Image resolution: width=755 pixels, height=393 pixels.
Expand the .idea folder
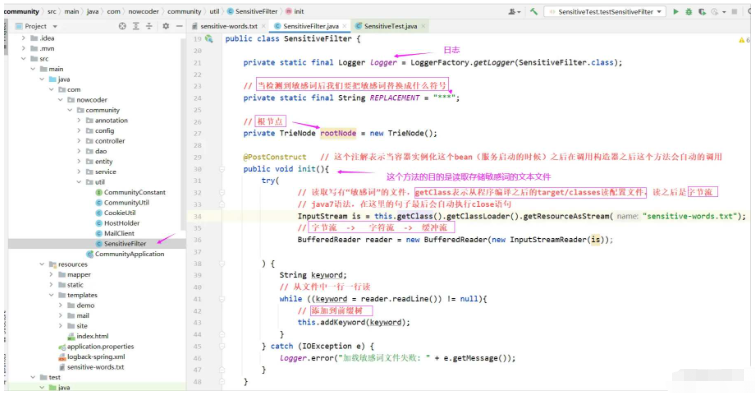pyautogui.click(x=23, y=38)
